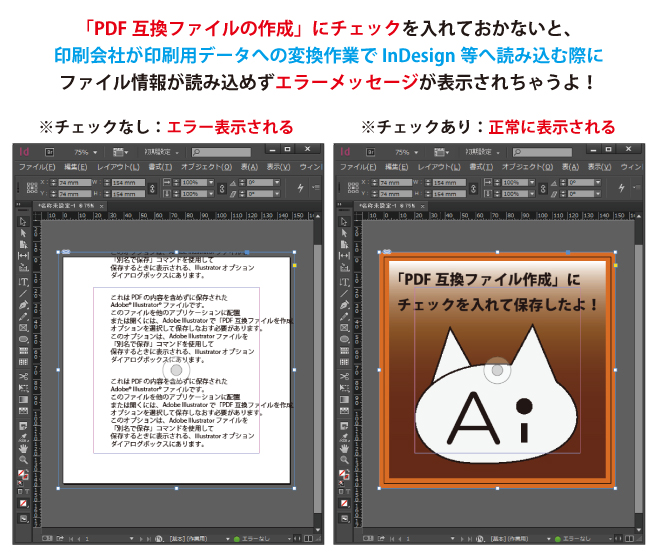Image resolution: width=658 pixels, height=560 pixels.
Task: Open オブジェクト(O) menu in cat-artwork window
Action: pyautogui.click(x=527, y=167)
